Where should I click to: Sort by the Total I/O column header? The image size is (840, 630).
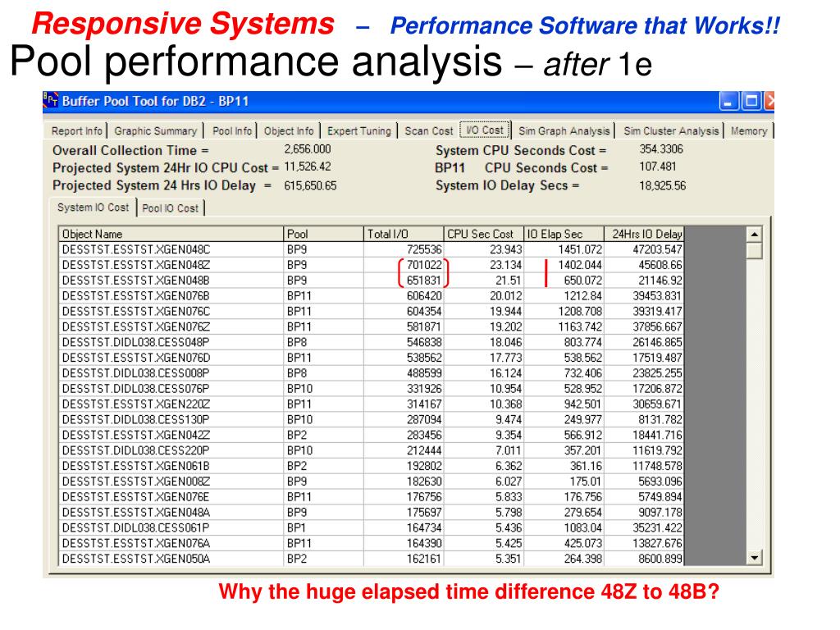click(x=404, y=234)
